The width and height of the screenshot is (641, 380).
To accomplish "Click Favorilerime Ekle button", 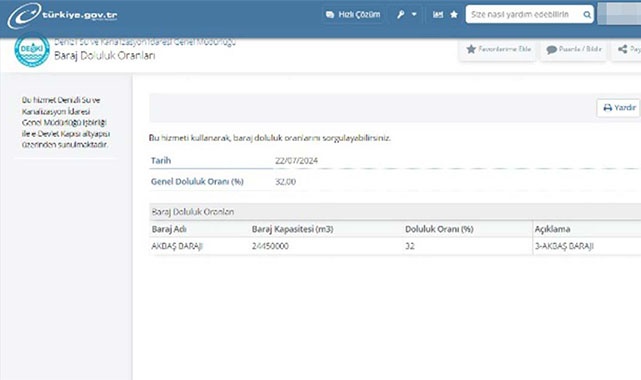I will point(498,49).
